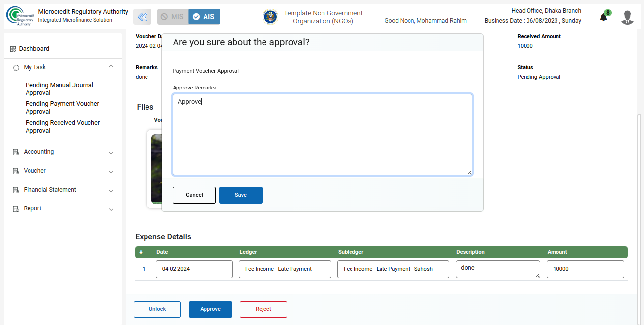Switch to AIS mode
Screen dimensions: 644x325
tap(204, 17)
